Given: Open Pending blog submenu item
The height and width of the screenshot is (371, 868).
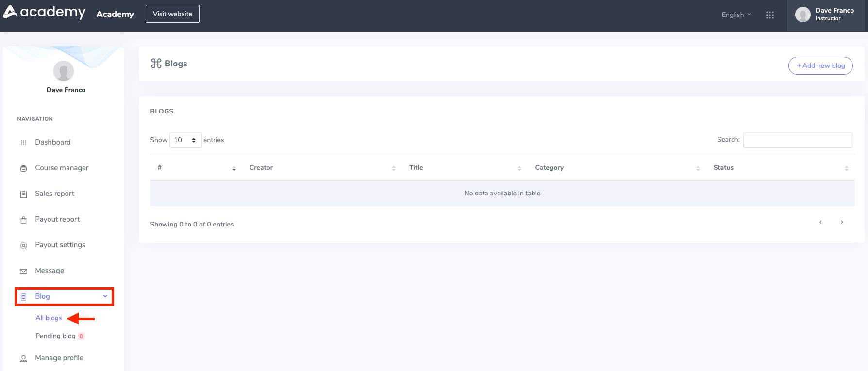Looking at the screenshot, I should point(55,336).
